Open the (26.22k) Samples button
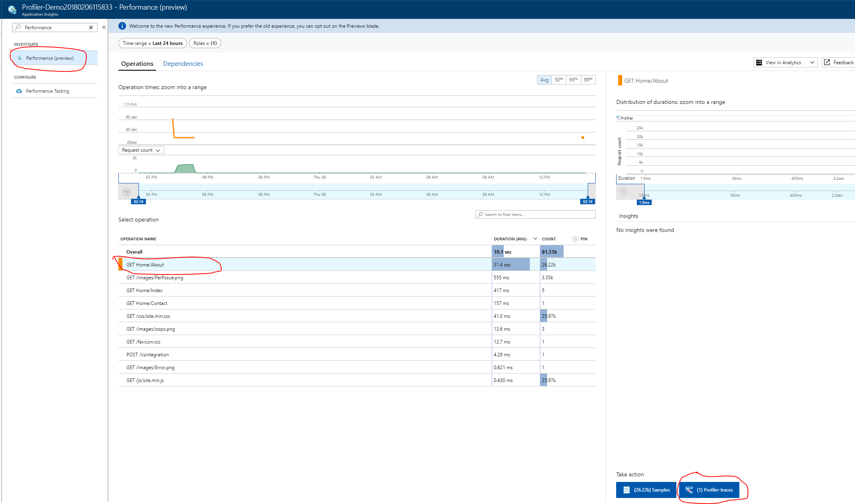 pos(646,490)
